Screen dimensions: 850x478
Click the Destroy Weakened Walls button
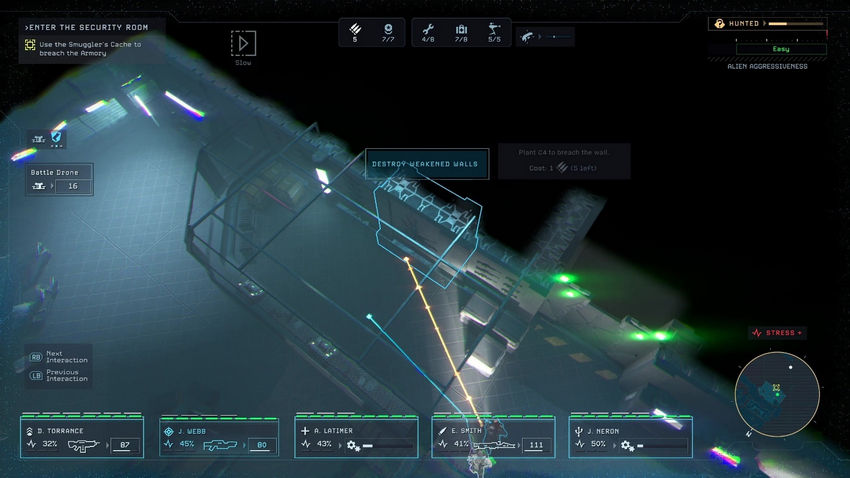coord(427,164)
